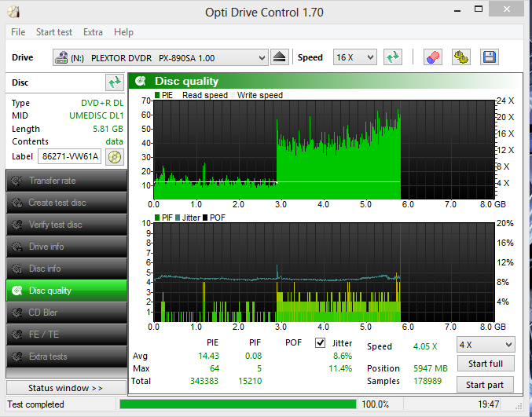Click the PIE chart graph area

pyautogui.click(x=324, y=149)
